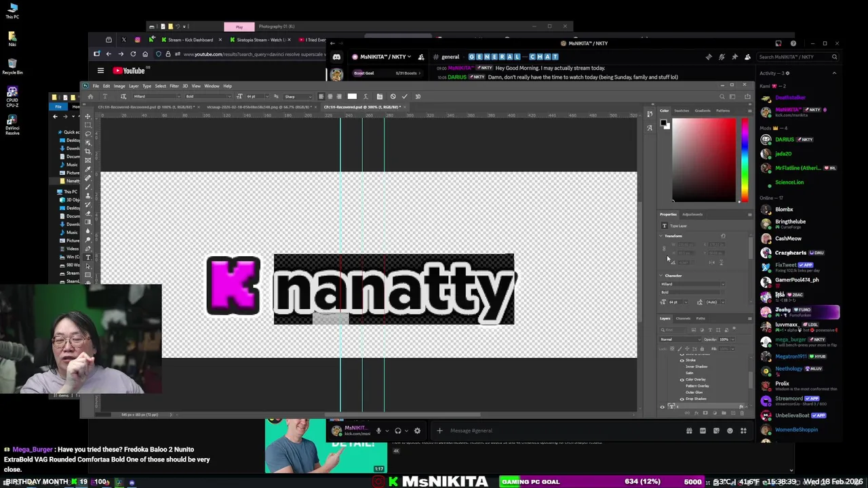Viewport: 868px width, 488px height.
Task: Show pinned messages in Discord
Action: (734, 57)
